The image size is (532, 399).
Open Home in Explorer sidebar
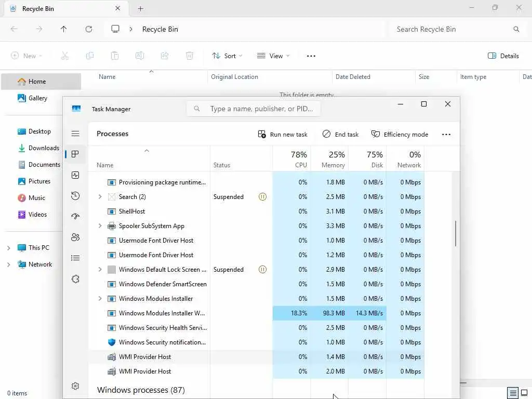click(41, 82)
